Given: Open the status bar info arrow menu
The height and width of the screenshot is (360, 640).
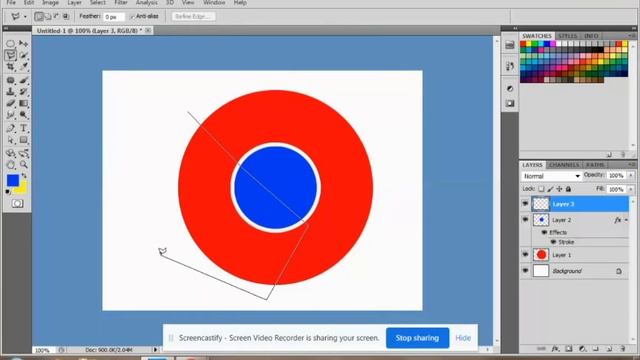Looking at the screenshot, I should [x=155, y=350].
